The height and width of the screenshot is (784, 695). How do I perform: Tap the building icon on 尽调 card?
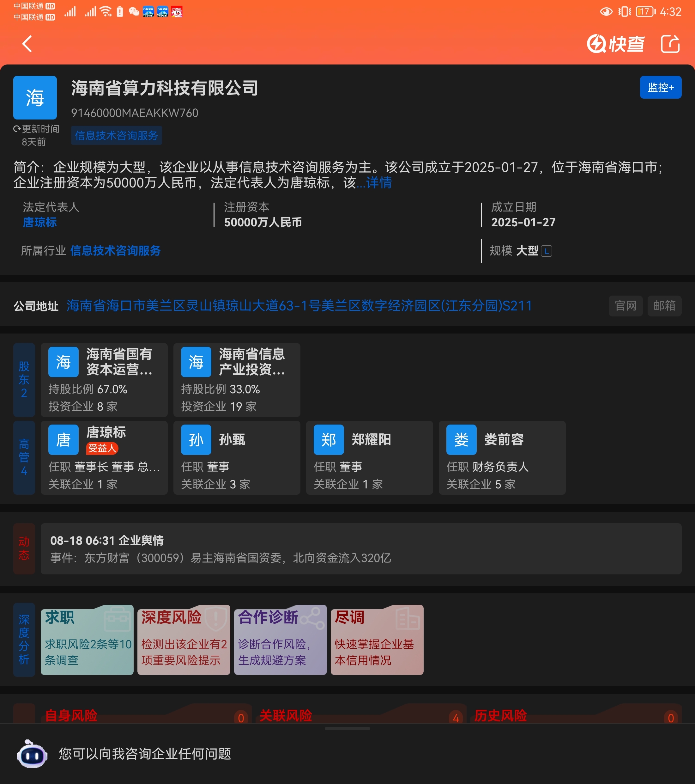408,618
